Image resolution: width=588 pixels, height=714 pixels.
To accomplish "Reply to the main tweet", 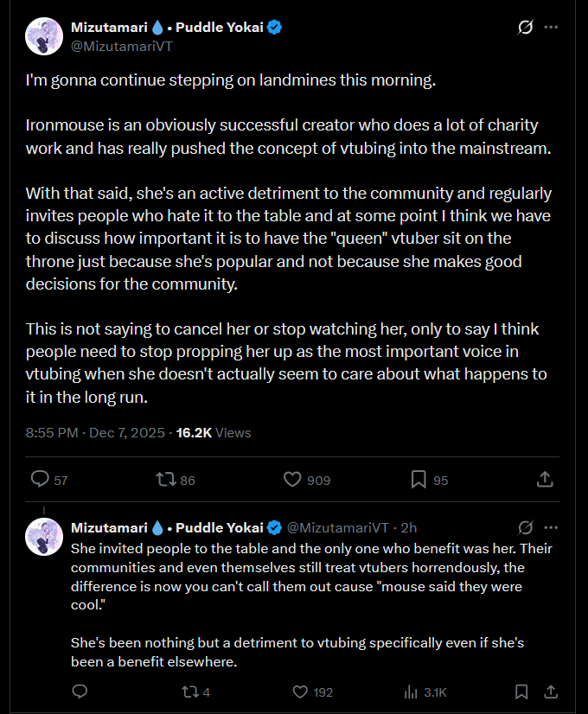I will click(x=40, y=479).
